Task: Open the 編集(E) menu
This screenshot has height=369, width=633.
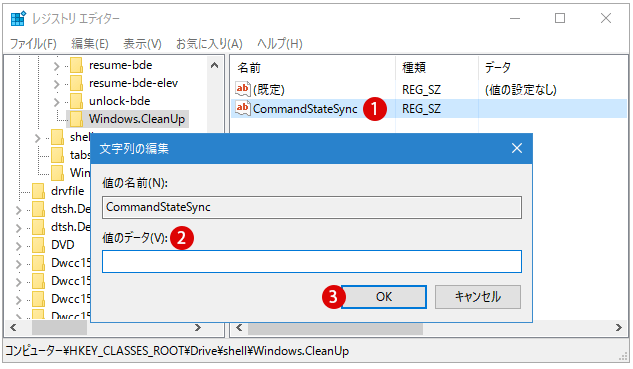Action: coord(90,44)
